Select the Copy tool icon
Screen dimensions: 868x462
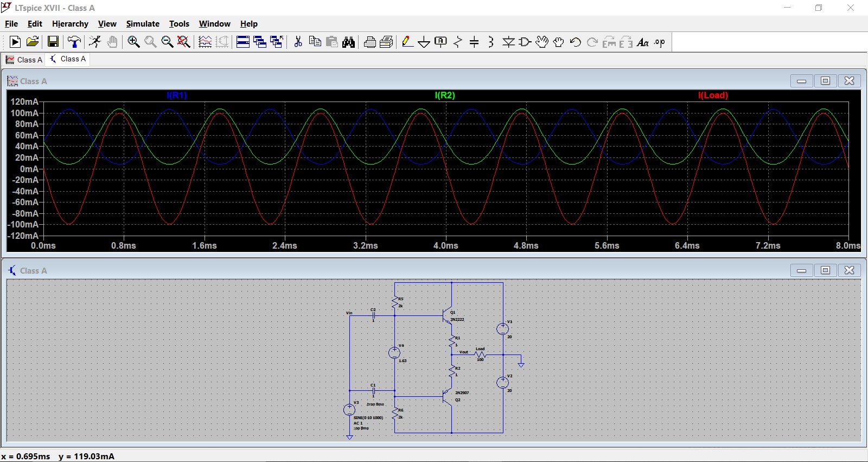pyautogui.click(x=315, y=42)
